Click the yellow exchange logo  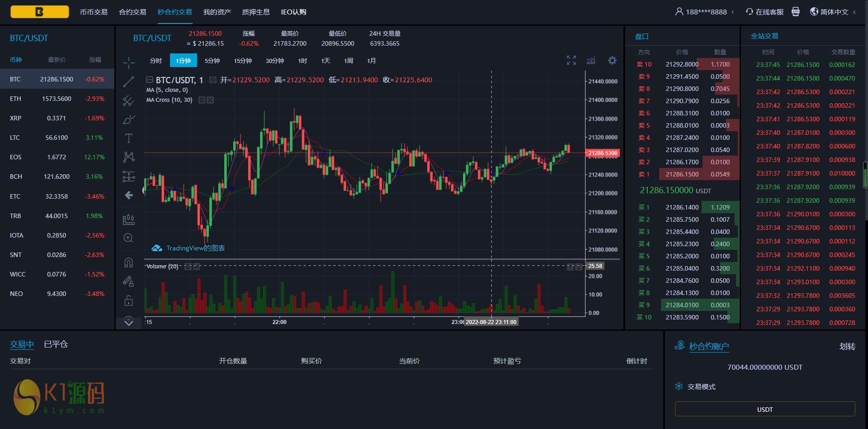(40, 12)
